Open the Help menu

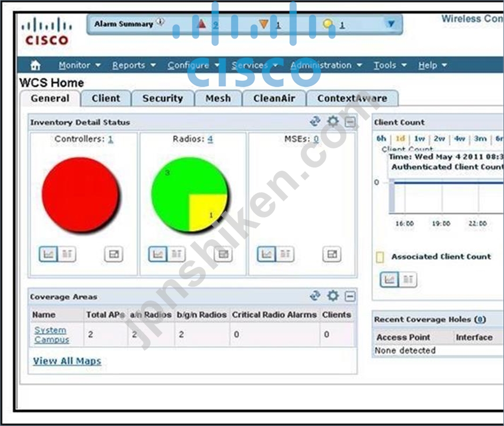[x=432, y=65]
